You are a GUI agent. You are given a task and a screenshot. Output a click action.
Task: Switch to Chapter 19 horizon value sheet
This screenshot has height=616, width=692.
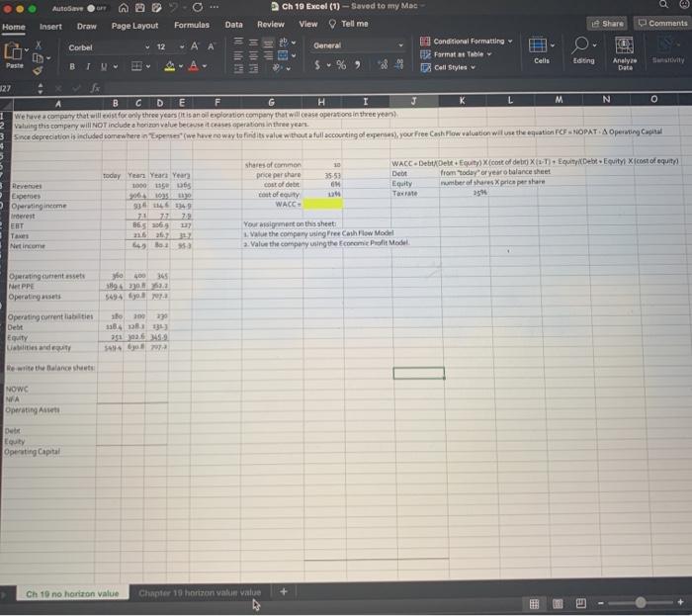point(200,592)
